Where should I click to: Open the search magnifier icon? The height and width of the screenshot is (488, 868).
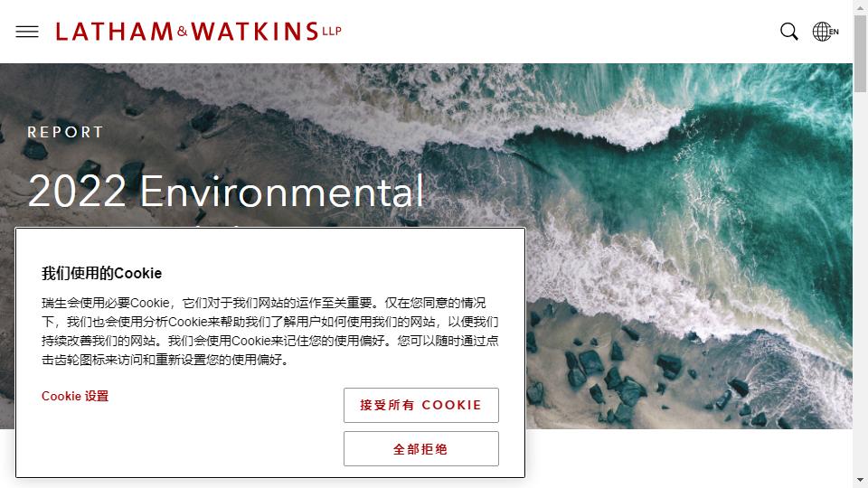(788, 32)
